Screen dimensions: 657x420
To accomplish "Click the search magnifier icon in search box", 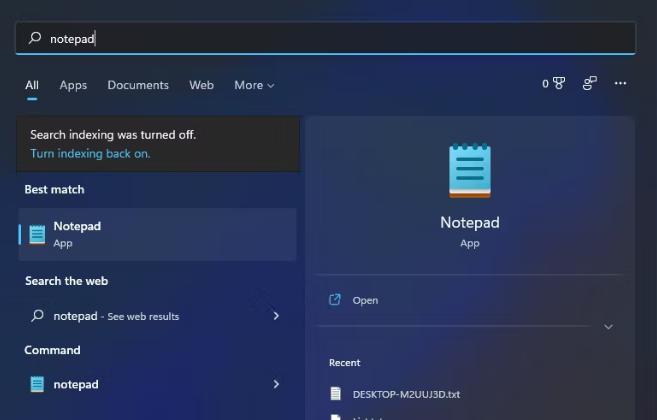I will pyautogui.click(x=35, y=38).
